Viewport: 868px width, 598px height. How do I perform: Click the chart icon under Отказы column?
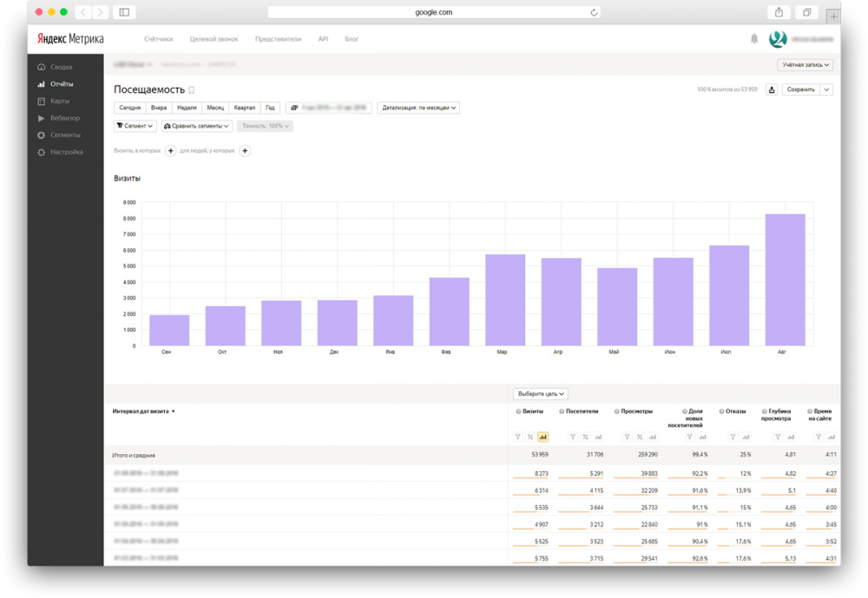[747, 437]
